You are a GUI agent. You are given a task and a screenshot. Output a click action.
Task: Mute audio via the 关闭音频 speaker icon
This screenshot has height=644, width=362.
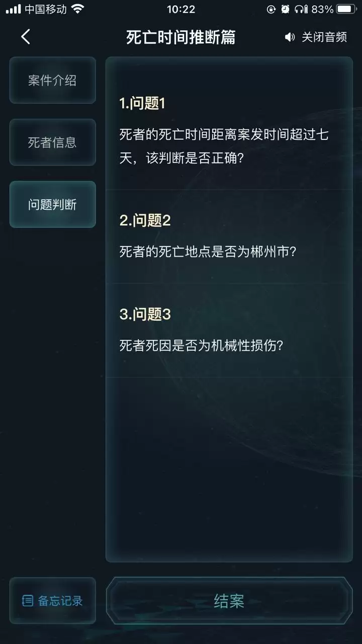coord(290,37)
